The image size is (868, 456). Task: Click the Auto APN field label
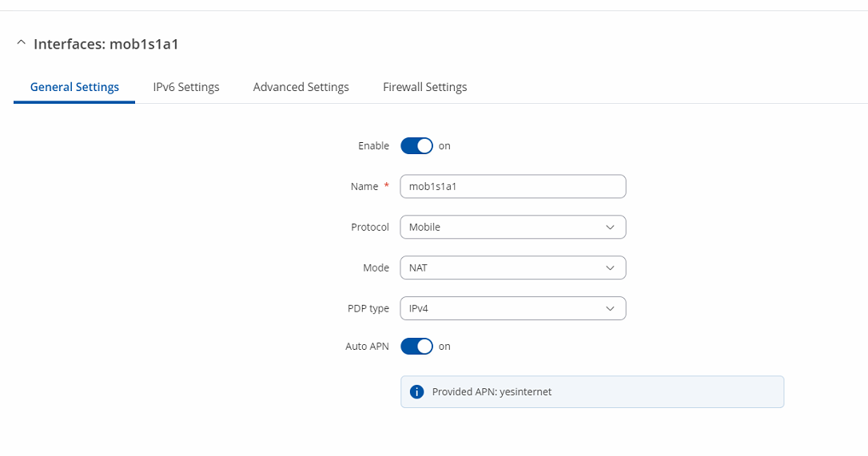coord(367,347)
